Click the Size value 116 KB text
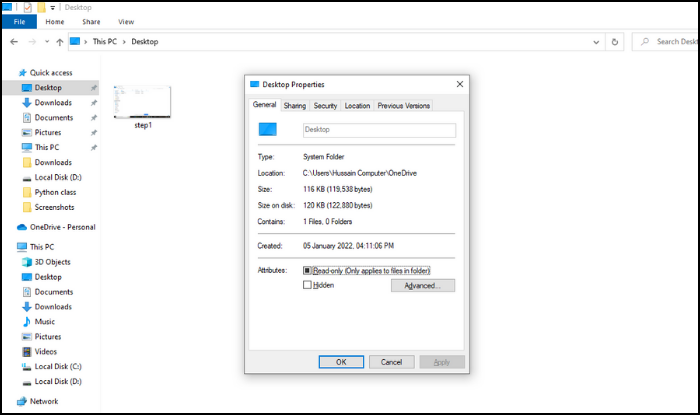 [338, 189]
